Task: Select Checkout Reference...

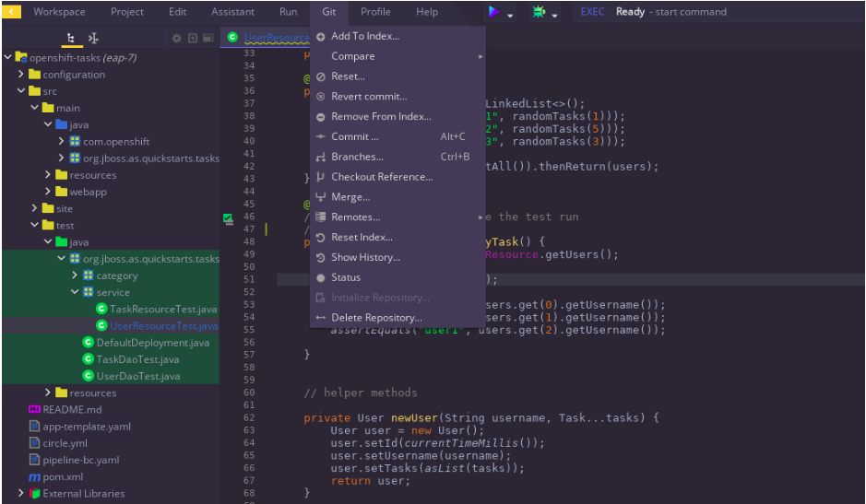Action: [x=397, y=177]
